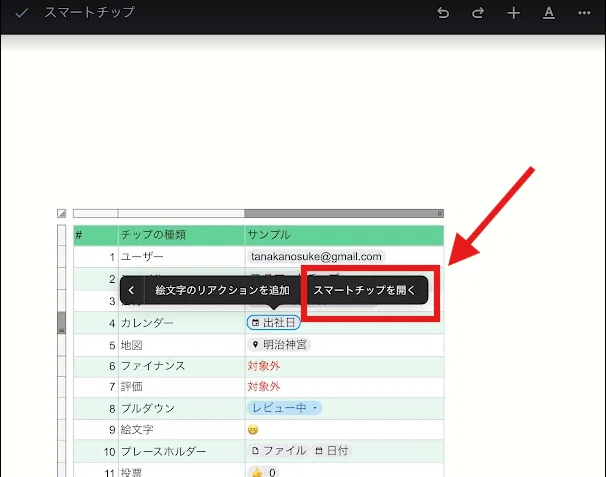The width and height of the screenshot is (606, 477).
Task: Tap the 投票 cell
Action: (182, 471)
